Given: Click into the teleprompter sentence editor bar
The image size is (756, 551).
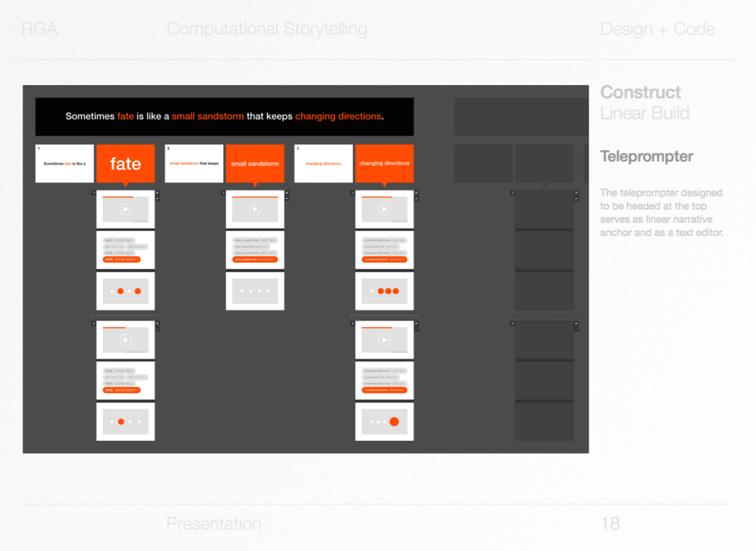Looking at the screenshot, I should coord(224,117).
